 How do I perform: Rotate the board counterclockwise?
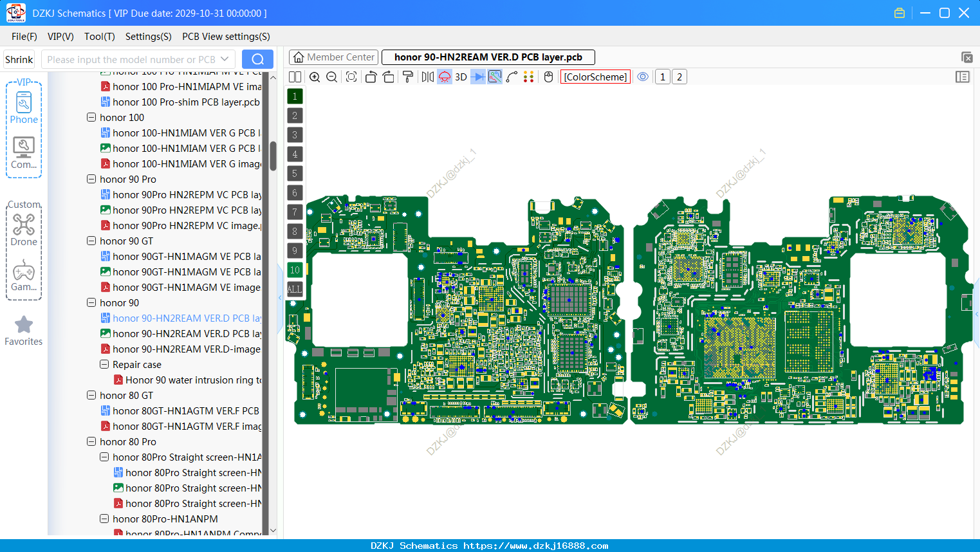(x=371, y=77)
